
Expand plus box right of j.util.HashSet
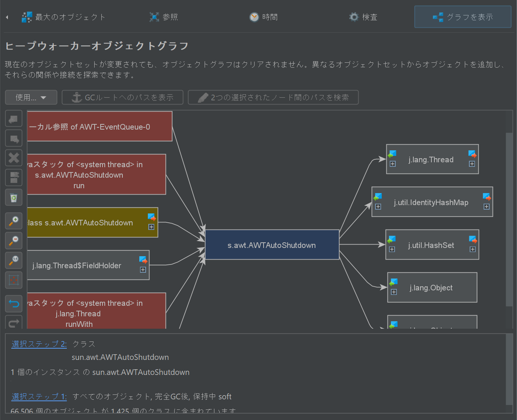[473, 249]
